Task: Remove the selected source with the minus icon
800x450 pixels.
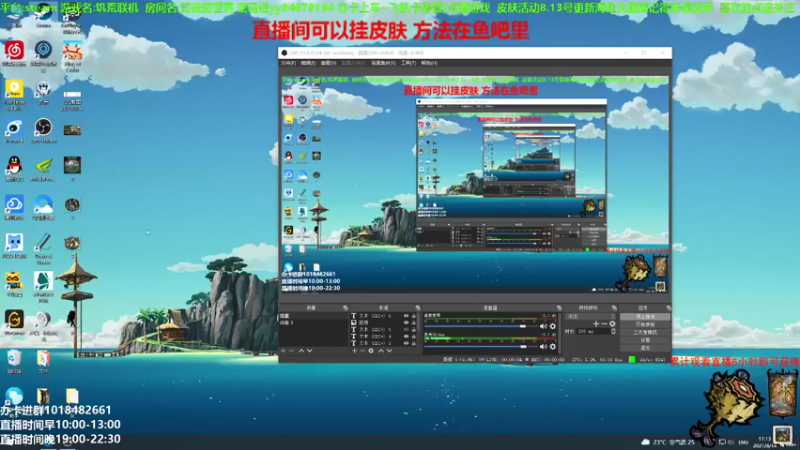Action: [363, 351]
